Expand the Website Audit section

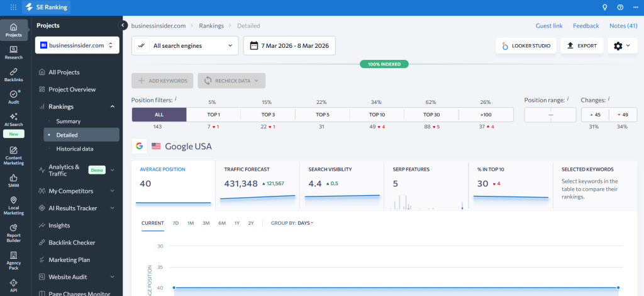pos(112,277)
